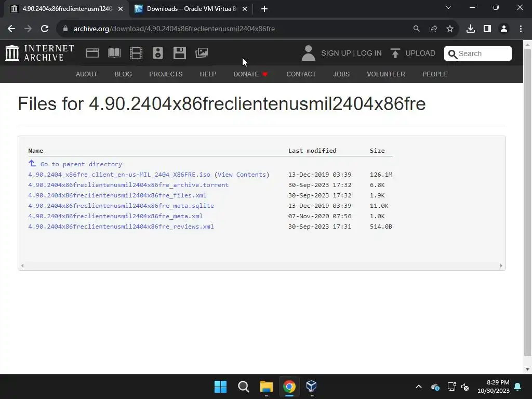Click SIGN UP link
This screenshot has width=532, height=399.
click(x=336, y=54)
